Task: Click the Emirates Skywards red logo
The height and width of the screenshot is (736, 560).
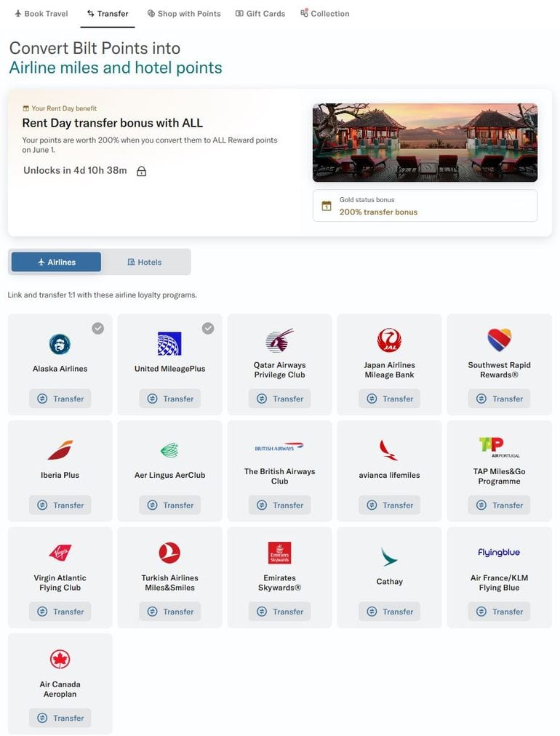Action: click(x=279, y=553)
